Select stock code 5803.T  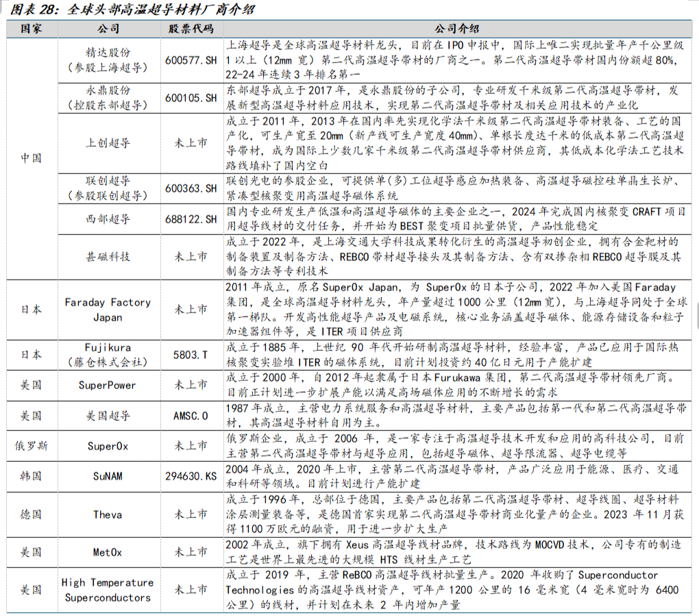click(191, 355)
